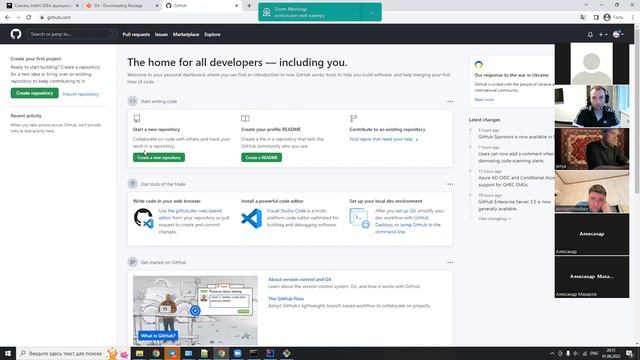Select the Александр participant tile

click(592, 234)
